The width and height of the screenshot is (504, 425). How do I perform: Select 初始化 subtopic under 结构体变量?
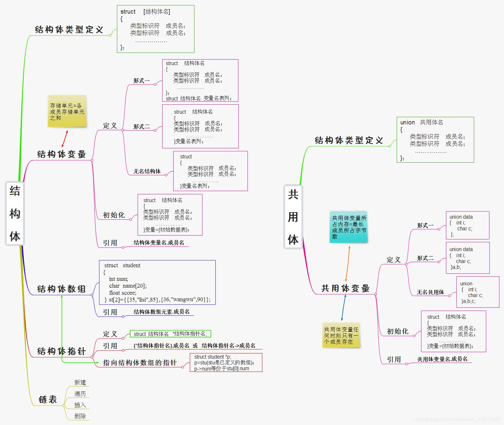[114, 215]
